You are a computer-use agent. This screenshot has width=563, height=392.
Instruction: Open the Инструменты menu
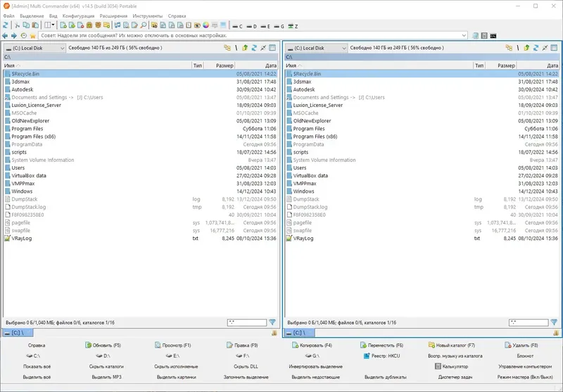pyautogui.click(x=148, y=15)
